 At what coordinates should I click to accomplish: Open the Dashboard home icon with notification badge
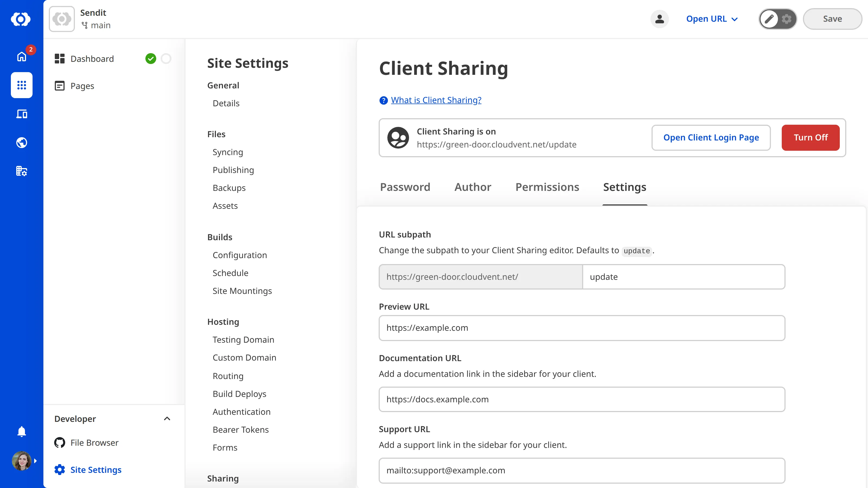click(x=21, y=57)
